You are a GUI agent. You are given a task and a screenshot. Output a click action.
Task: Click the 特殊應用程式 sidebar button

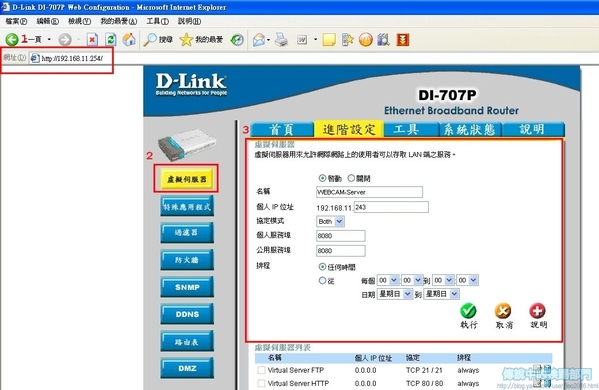187,207
